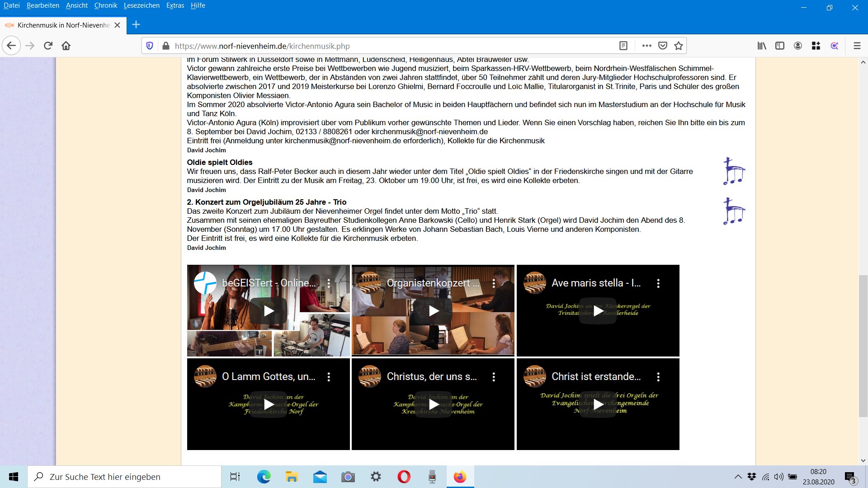Viewport: 868px width, 488px height.
Task: Click the Windows taskbar search box
Action: 124,477
